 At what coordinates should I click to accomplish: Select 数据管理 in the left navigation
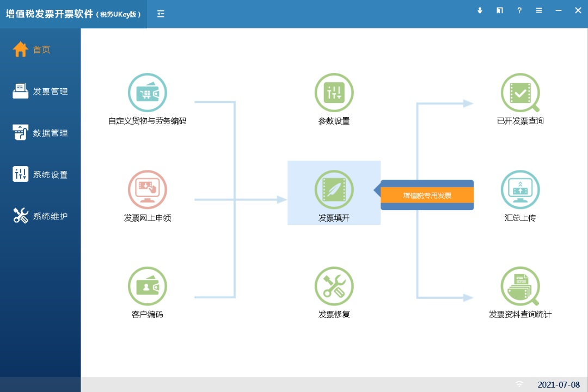click(x=41, y=132)
